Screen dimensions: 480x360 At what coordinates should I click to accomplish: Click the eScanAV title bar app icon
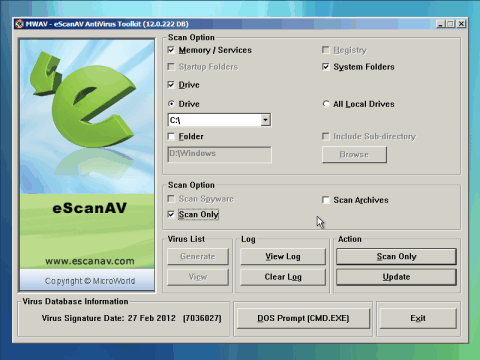tap(19, 24)
